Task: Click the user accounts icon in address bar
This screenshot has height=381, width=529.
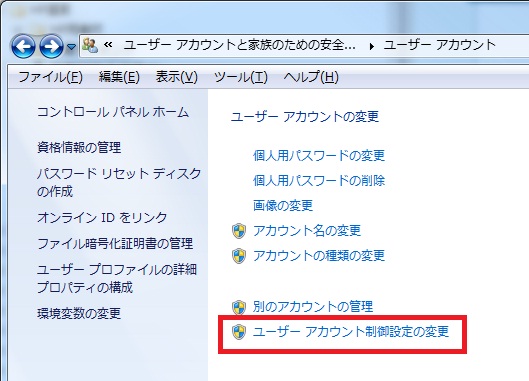Action: pyautogui.click(x=90, y=45)
